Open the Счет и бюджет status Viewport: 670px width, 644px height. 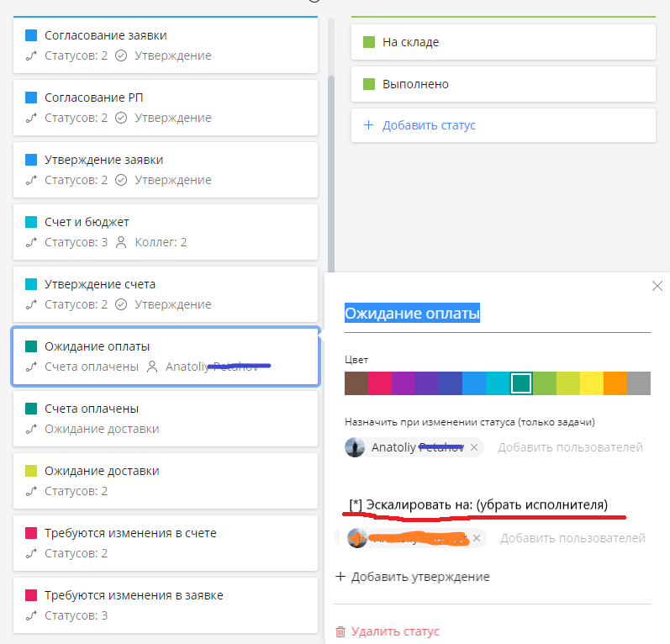[166, 232]
